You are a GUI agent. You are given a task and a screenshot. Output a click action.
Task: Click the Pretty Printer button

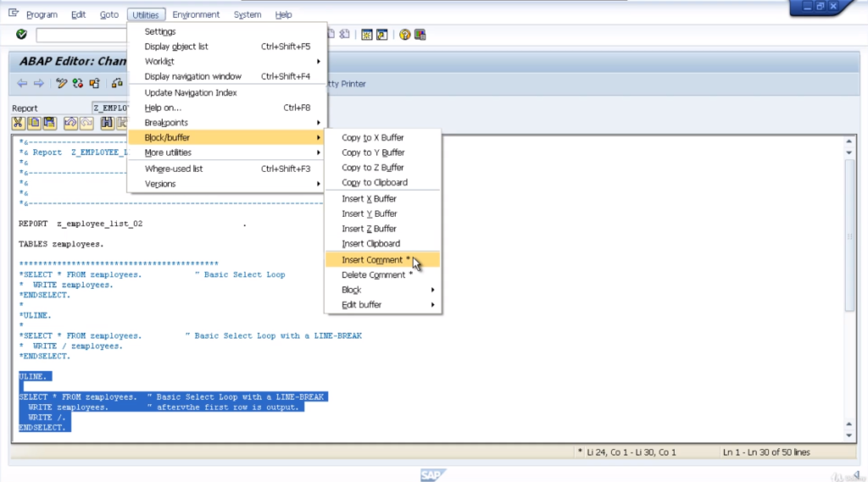coord(346,84)
